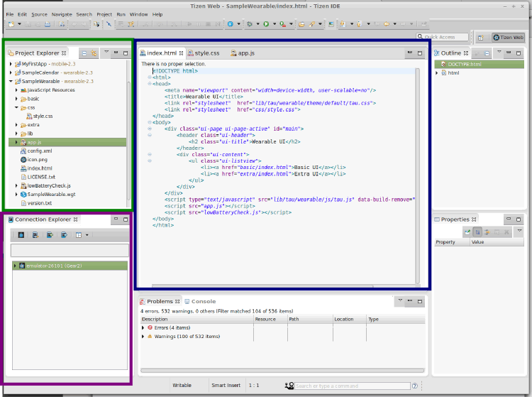532x397 pixels.
Task: Open layout dropdown arrow in Connection Explorer
Action: coord(87,235)
